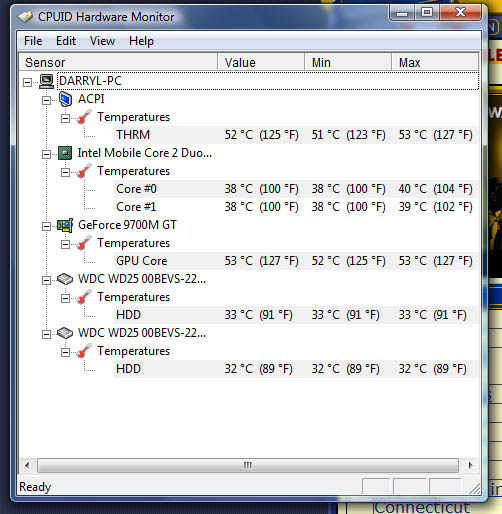Click the Value column header
Image resolution: width=502 pixels, height=514 pixels.
coord(261,62)
